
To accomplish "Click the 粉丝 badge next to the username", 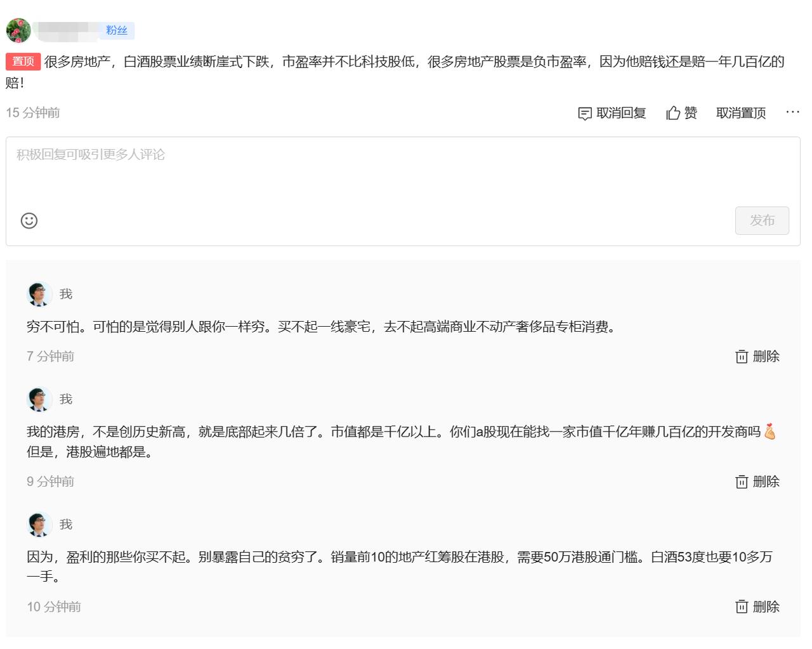I will [117, 30].
